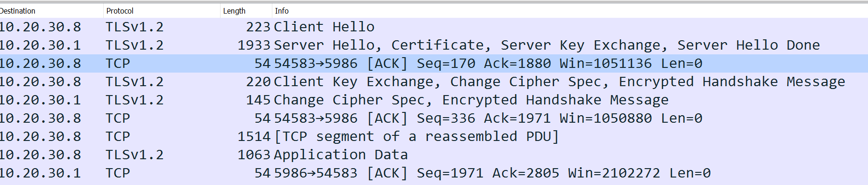Click destination 10.20.30.1 in Server Hello row
Screen dimensions: 868x185
click(x=41, y=45)
